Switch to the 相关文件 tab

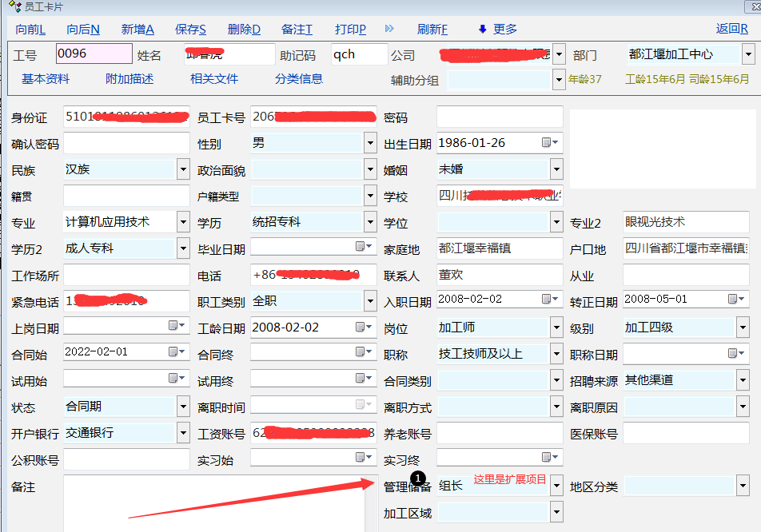(x=214, y=79)
